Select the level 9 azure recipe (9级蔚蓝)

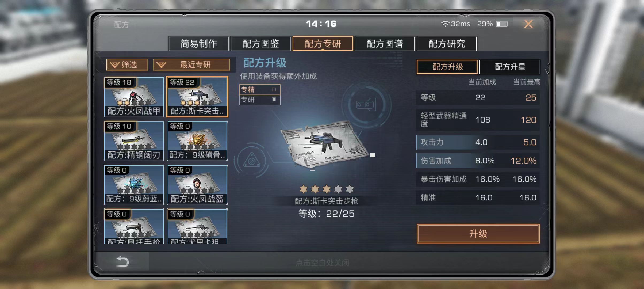(x=134, y=184)
